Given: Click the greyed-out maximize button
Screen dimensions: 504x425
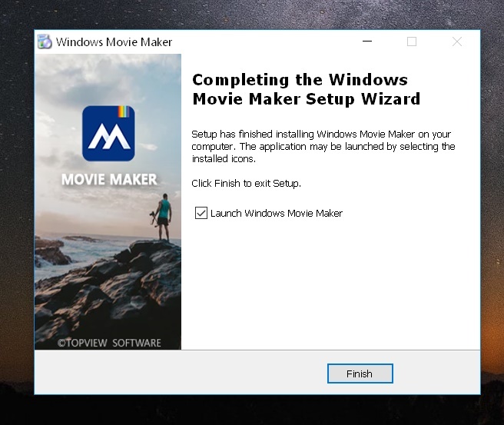Looking at the screenshot, I should click(412, 42).
